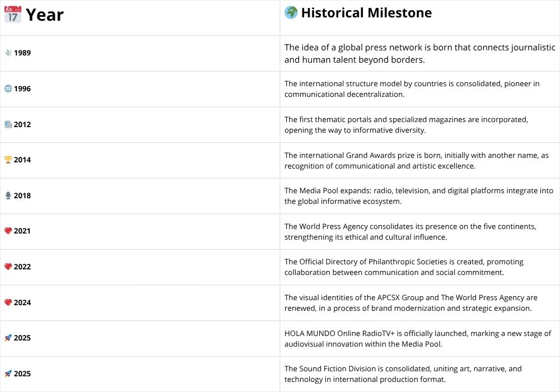The width and height of the screenshot is (560, 392).
Task: Click the heart icon next to 2021
Action: 8,231
